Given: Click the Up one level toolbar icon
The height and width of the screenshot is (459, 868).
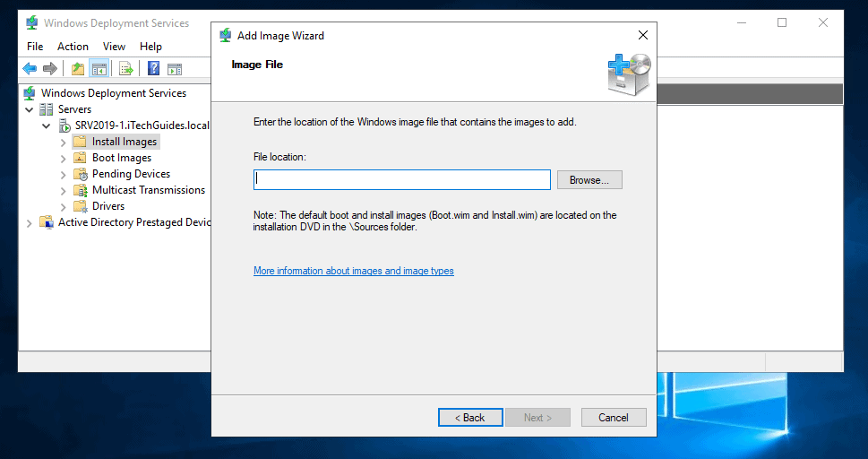Looking at the screenshot, I should [78, 69].
